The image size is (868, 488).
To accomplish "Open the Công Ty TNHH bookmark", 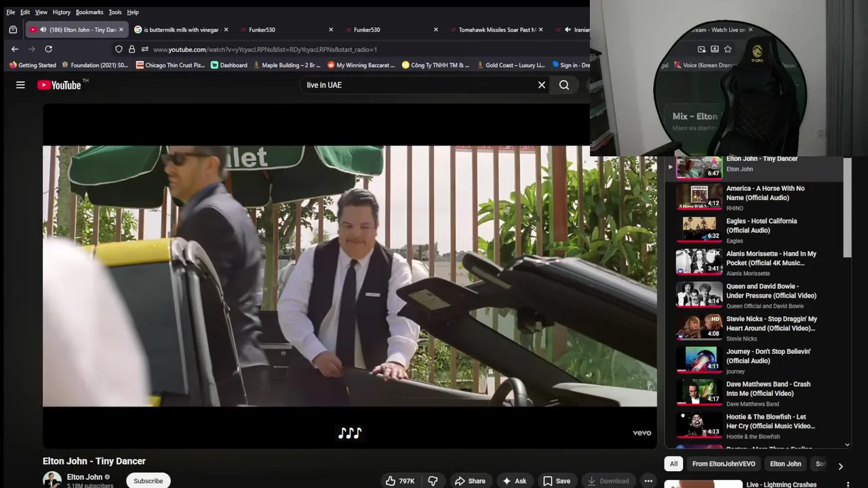I will click(435, 65).
